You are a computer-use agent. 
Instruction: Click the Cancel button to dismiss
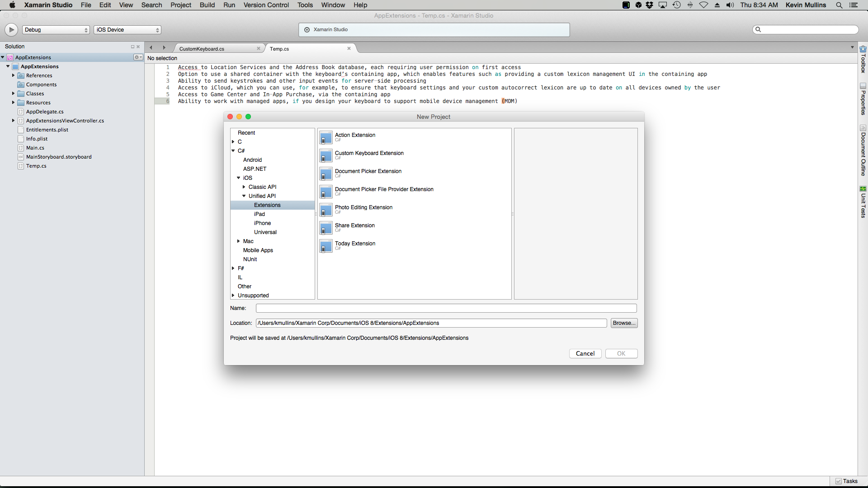pyautogui.click(x=585, y=353)
